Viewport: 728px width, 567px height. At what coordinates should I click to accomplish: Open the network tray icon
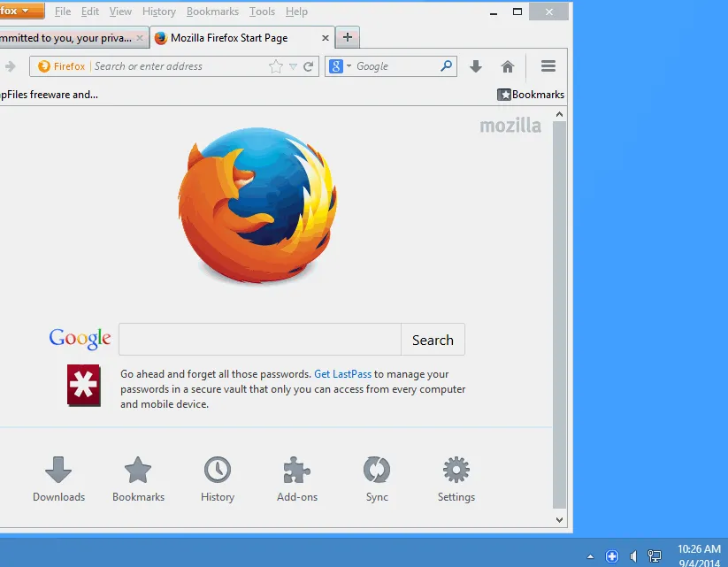click(x=655, y=556)
